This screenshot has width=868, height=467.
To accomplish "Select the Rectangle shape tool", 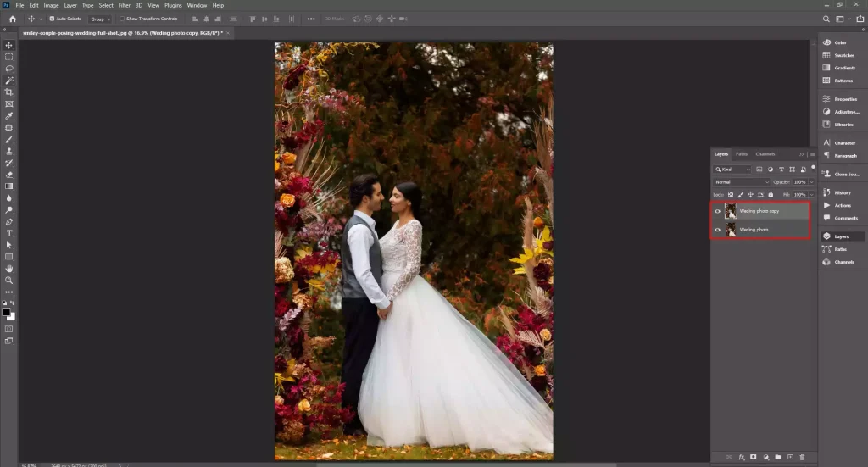I will (x=8, y=257).
